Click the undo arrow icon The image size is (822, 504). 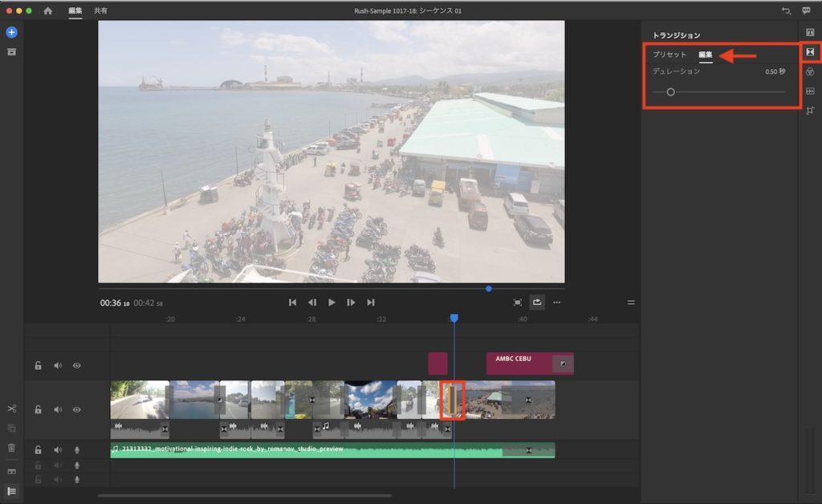[x=786, y=10]
